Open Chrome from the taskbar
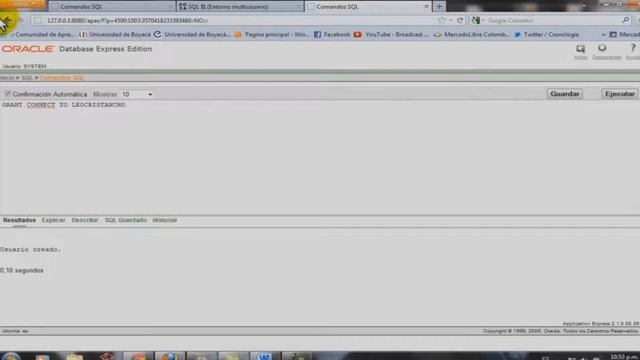The height and width of the screenshot is (360, 640). point(138,356)
